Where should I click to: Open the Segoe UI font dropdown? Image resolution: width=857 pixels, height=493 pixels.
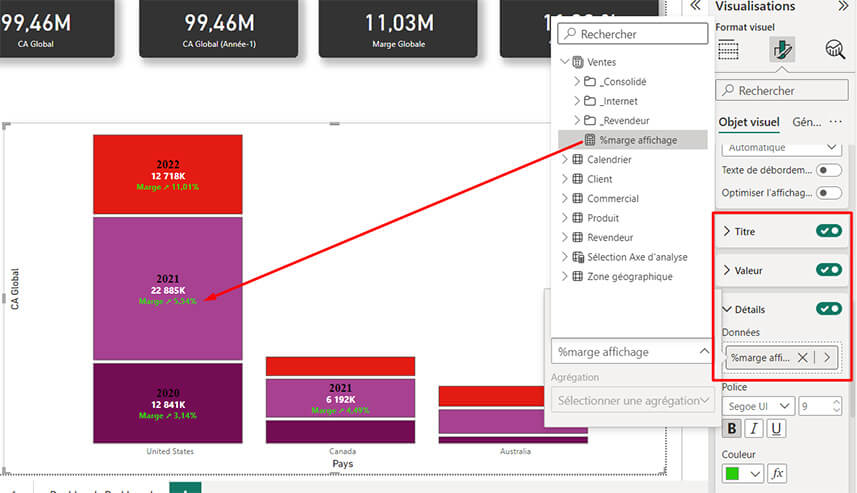[758, 406]
